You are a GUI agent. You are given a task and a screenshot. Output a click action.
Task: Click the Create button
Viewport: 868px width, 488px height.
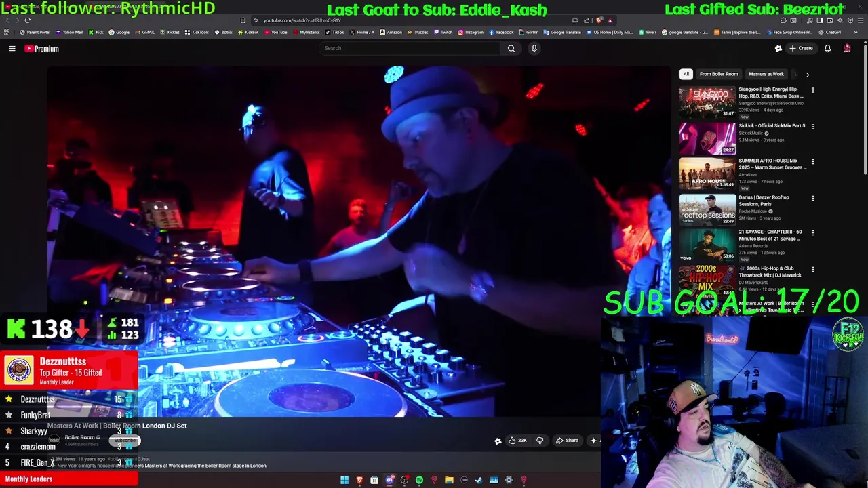801,48
